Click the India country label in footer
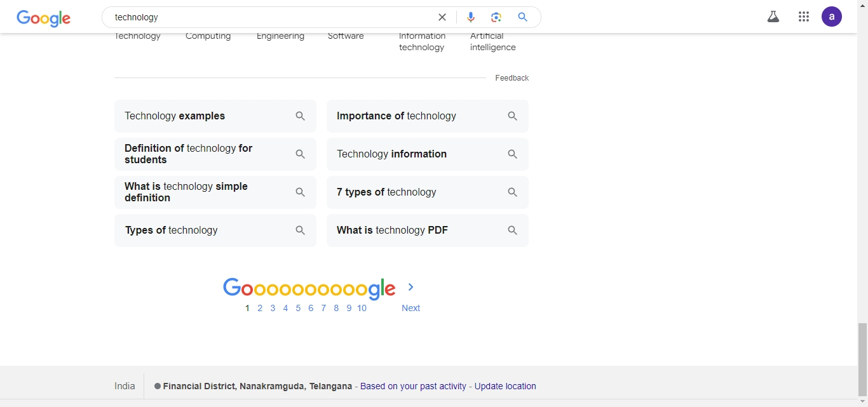 [x=125, y=386]
